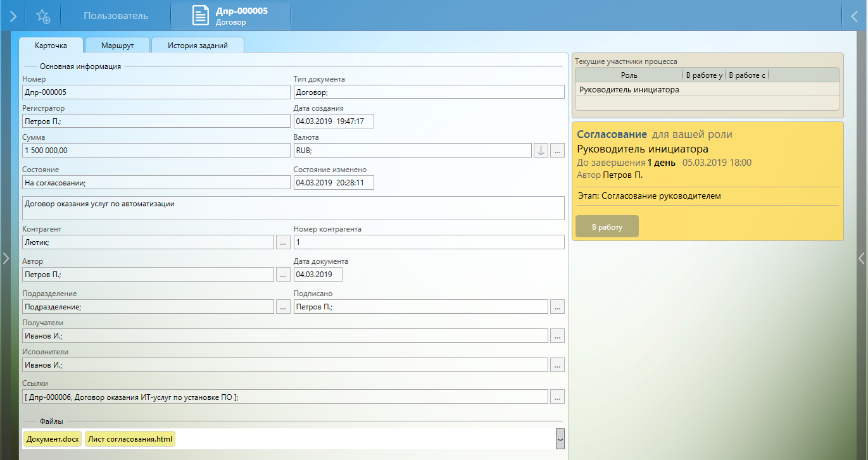Open the ellipsis picker for Подписано
Screen dimensions: 868x460
[557, 306]
